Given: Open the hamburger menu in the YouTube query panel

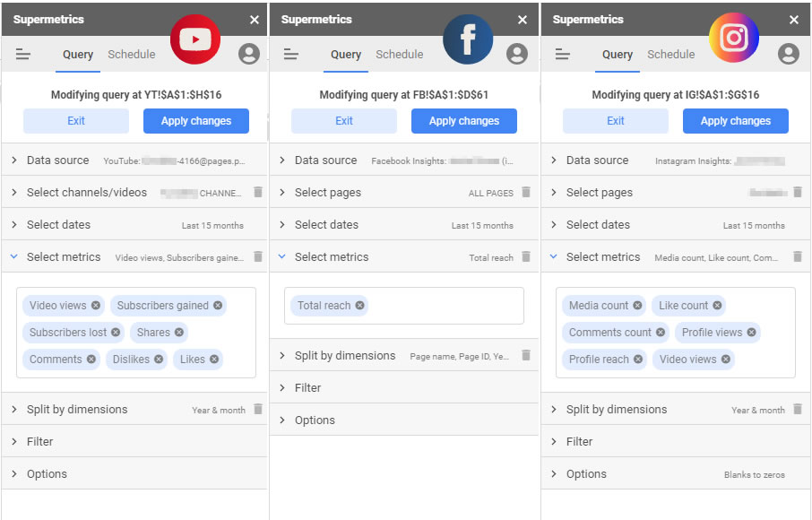Looking at the screenshot, I should click(x=23, y=54).
